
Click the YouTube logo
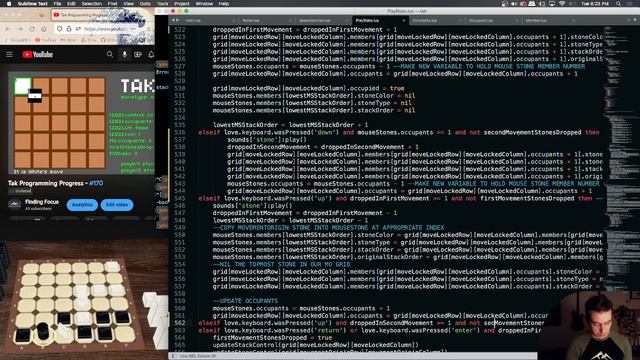38,54
